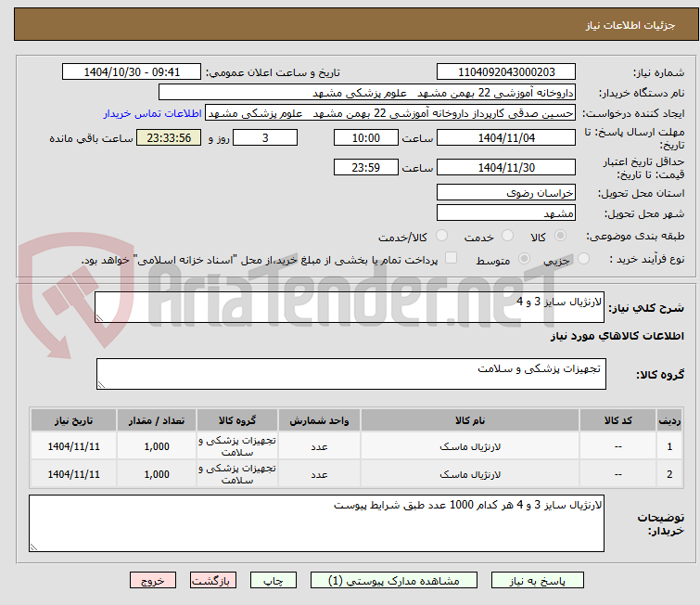This screenshot has width=700, height=605.
Task: Click the چاپ print button
Action: [274, 581]
